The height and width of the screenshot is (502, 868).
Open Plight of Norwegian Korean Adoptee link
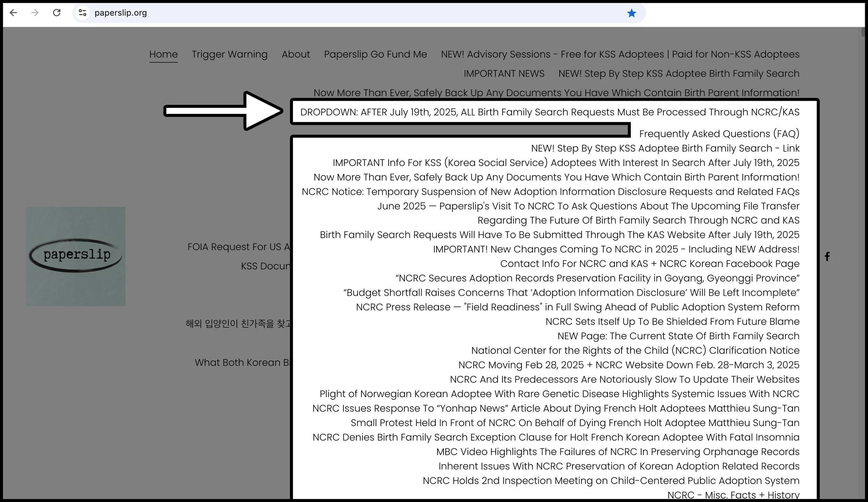point(560,394)
